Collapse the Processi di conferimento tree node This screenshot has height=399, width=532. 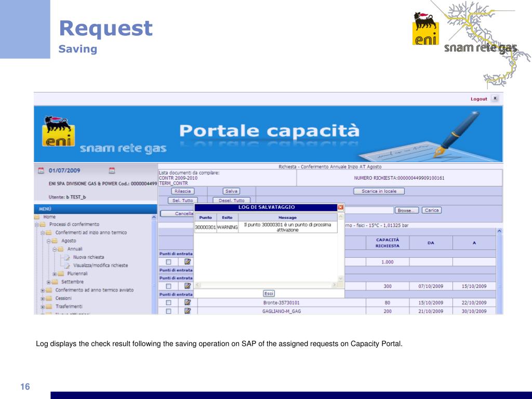click(37, 224)
